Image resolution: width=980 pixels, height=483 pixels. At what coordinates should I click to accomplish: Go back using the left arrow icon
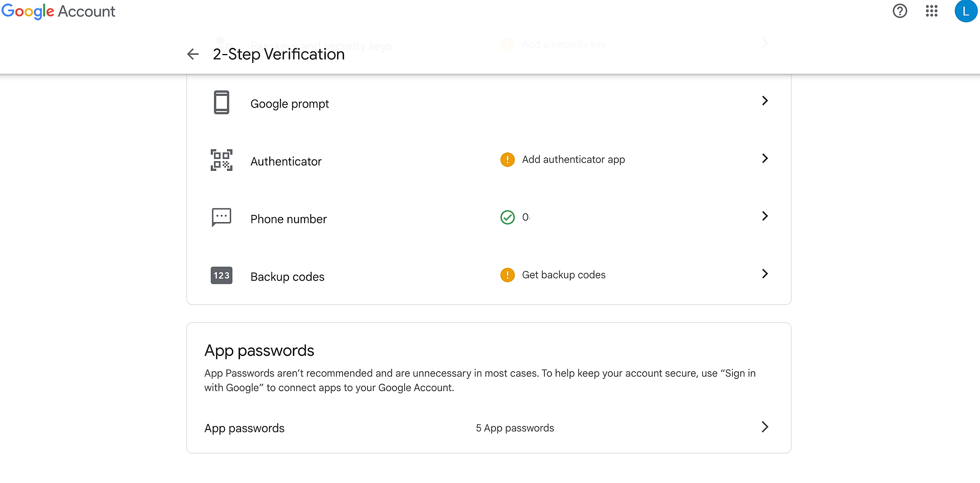[193, 54]
